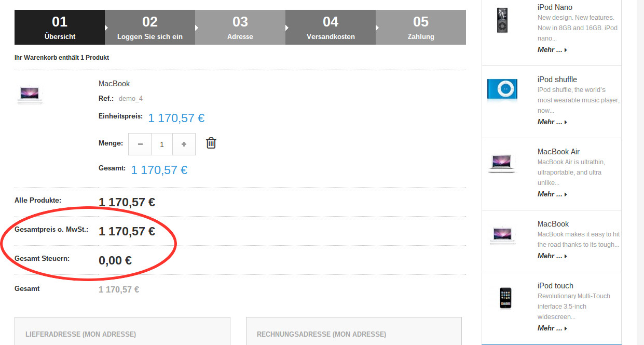The width and height of the screenshot is (644, 345).
Task: Click the Alle Produkte label
Action: (x=38, y=200)
